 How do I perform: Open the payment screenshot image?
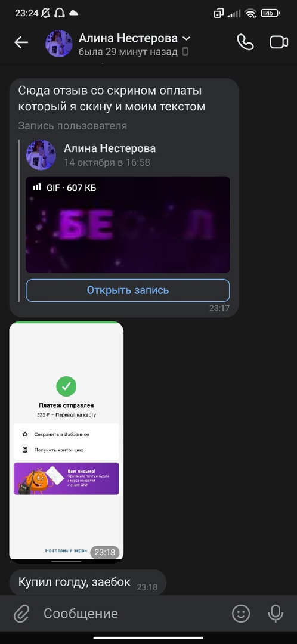coord(66,442)
